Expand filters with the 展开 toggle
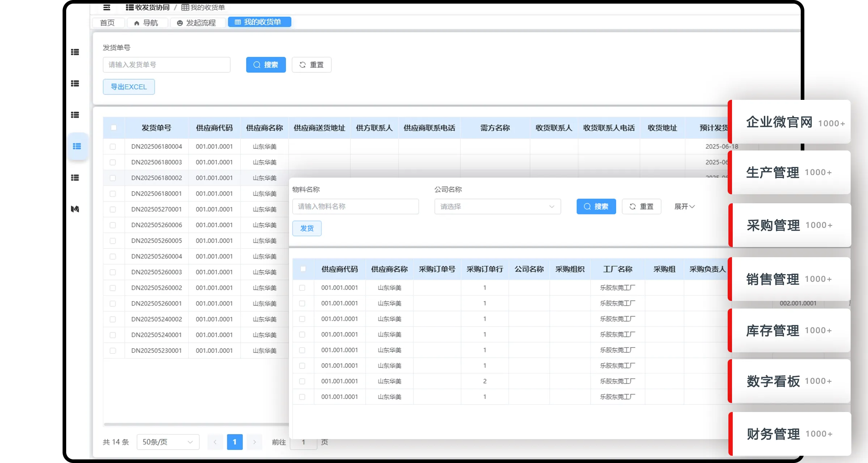 click(684, 207)
